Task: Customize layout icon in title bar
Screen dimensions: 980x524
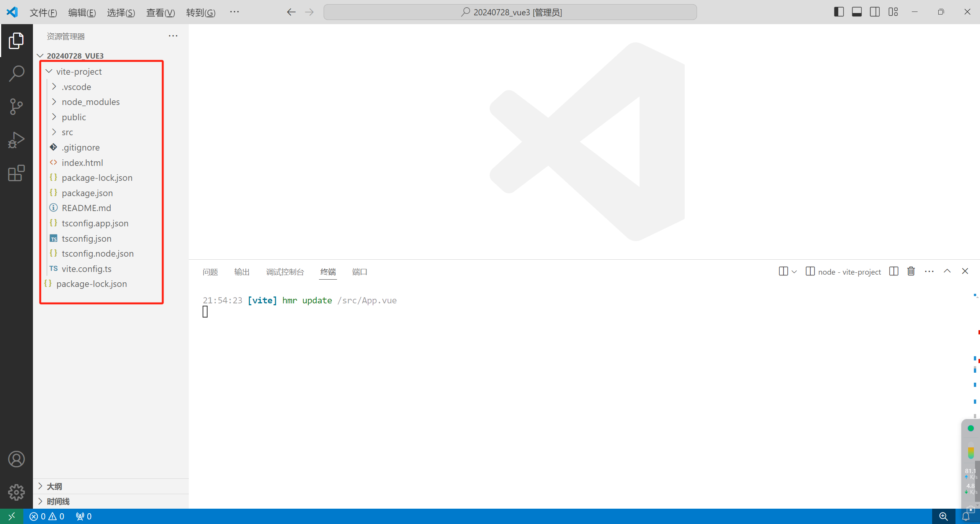Action: tap(893, 12)
